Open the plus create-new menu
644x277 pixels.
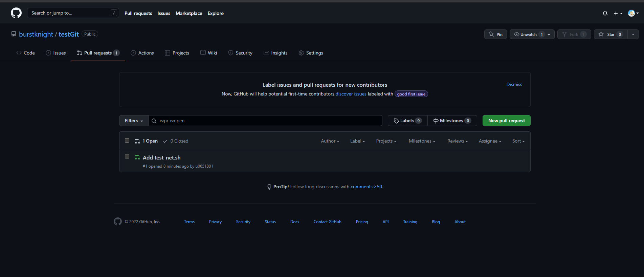pyautogui.click(x=618, y=14)
